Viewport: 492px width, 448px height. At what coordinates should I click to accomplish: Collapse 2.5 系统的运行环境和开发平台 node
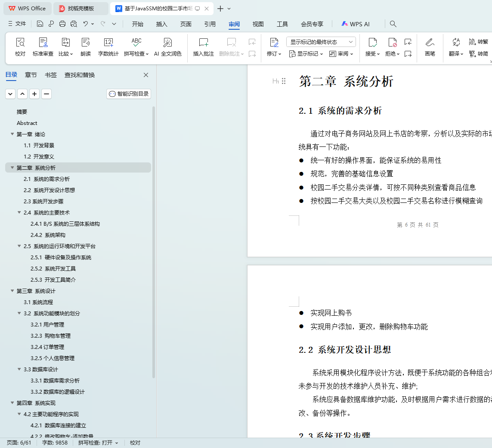(19, 246)
